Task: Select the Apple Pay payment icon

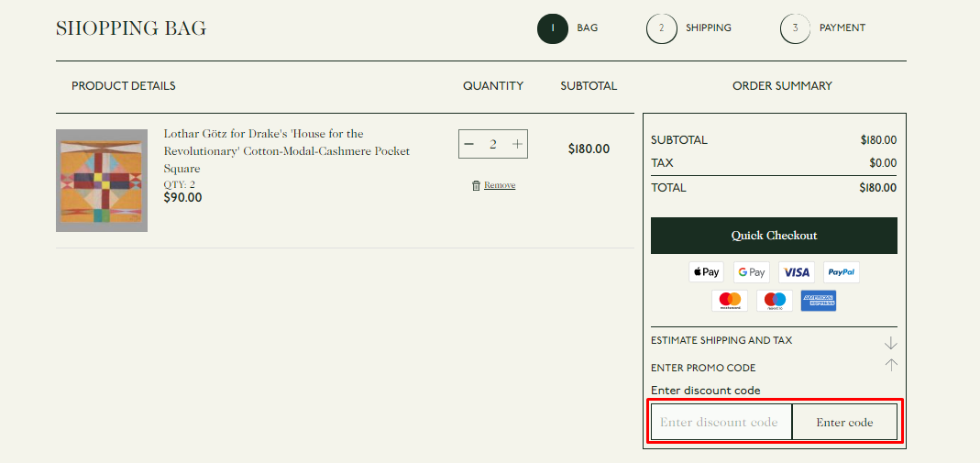Action: click(x=706, y=272)
